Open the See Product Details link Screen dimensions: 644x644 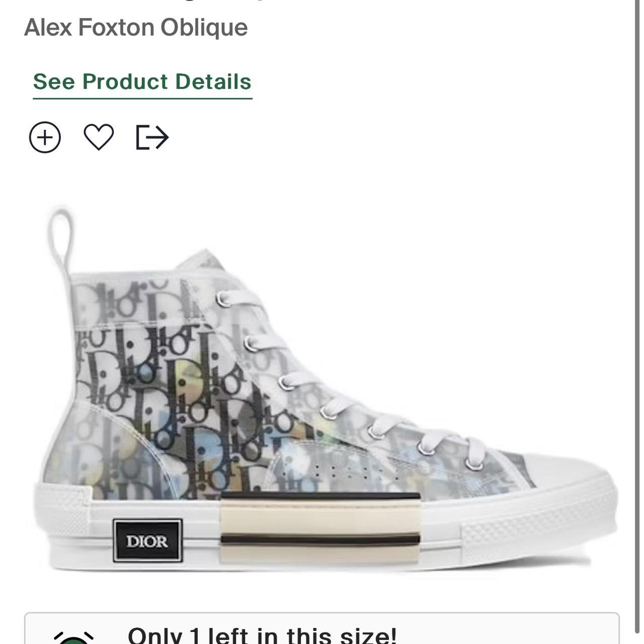tap(142, 82)
